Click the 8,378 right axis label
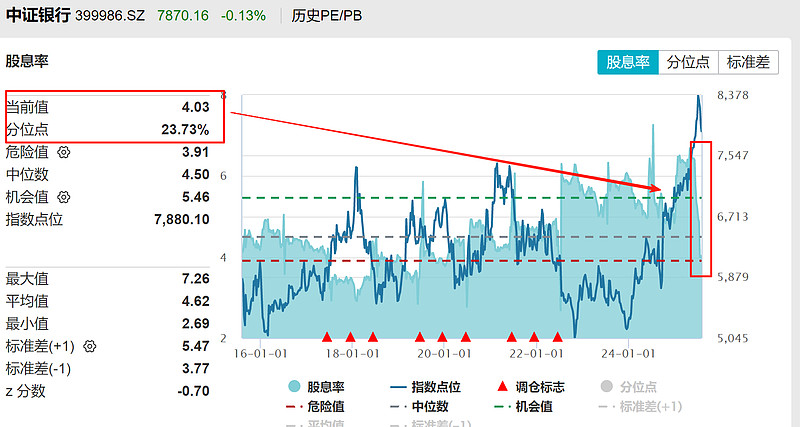 click(733, 95)
